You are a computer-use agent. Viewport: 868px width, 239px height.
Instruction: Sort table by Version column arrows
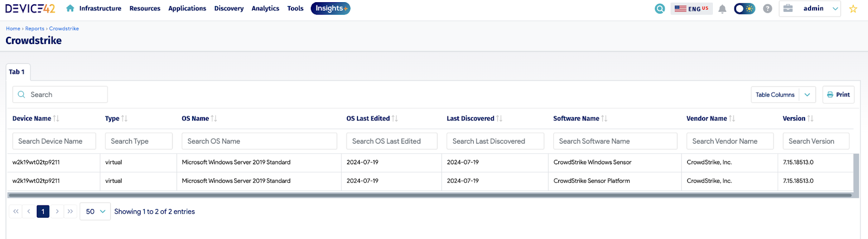coord(810,118)
